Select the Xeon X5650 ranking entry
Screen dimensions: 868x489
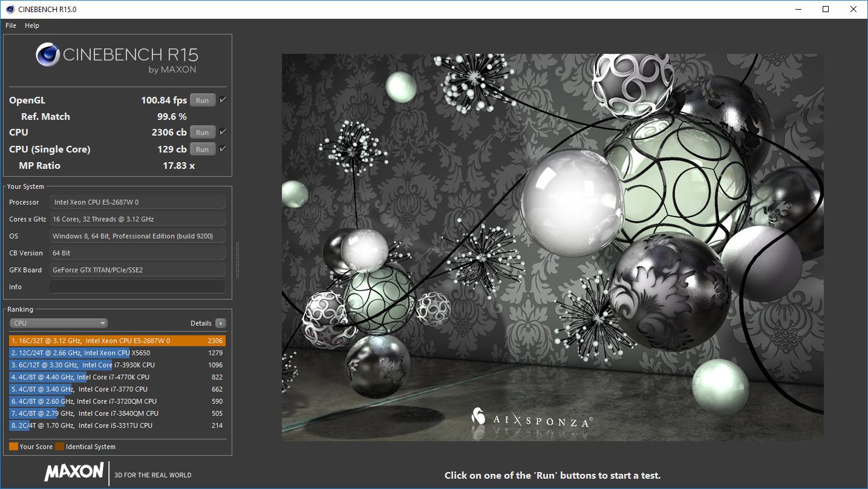tap(117, 353)
